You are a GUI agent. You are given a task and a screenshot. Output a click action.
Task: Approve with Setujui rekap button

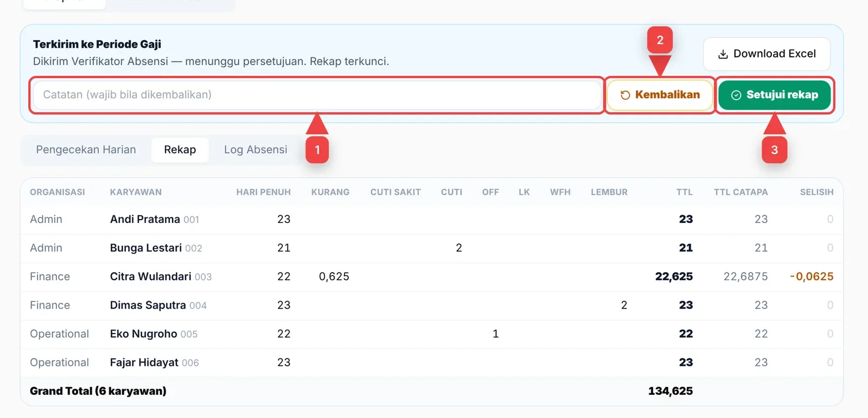tap(774, 95)
